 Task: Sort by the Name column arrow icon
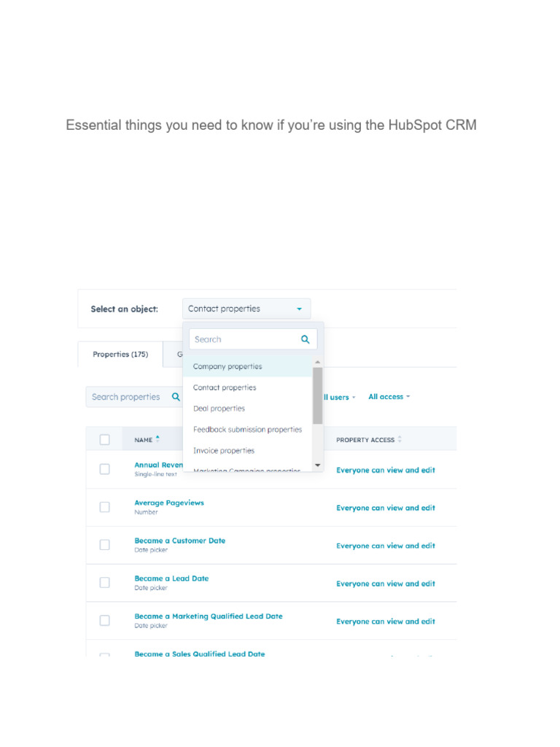coord(157,439)
